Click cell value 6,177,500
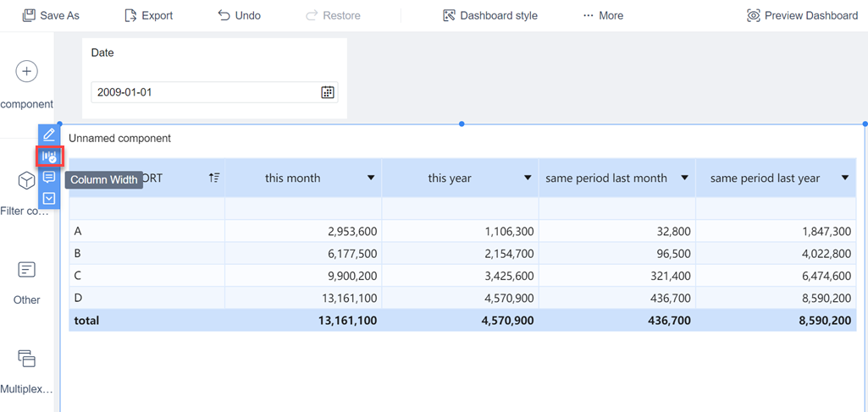This screenshot has width=868, height=412. [x=352, y=254]
